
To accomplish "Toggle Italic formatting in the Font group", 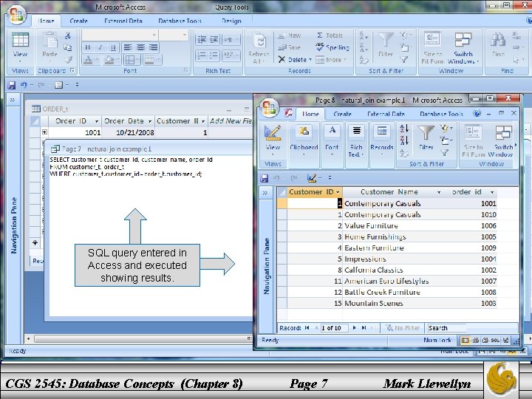I will tap(100, 47).
